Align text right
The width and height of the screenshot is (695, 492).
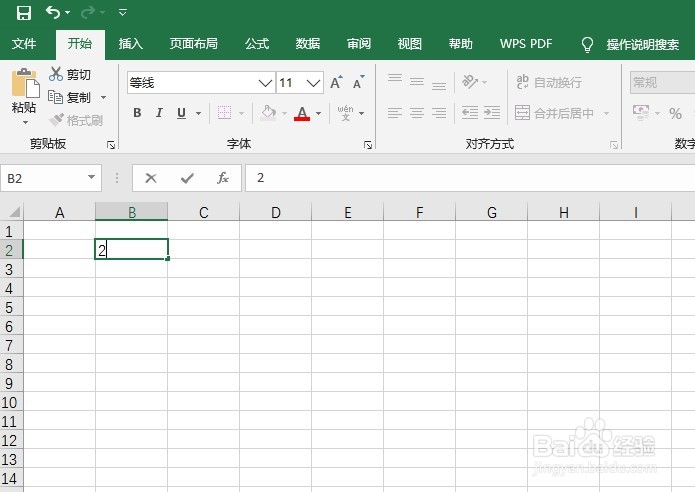coord(439,113)
